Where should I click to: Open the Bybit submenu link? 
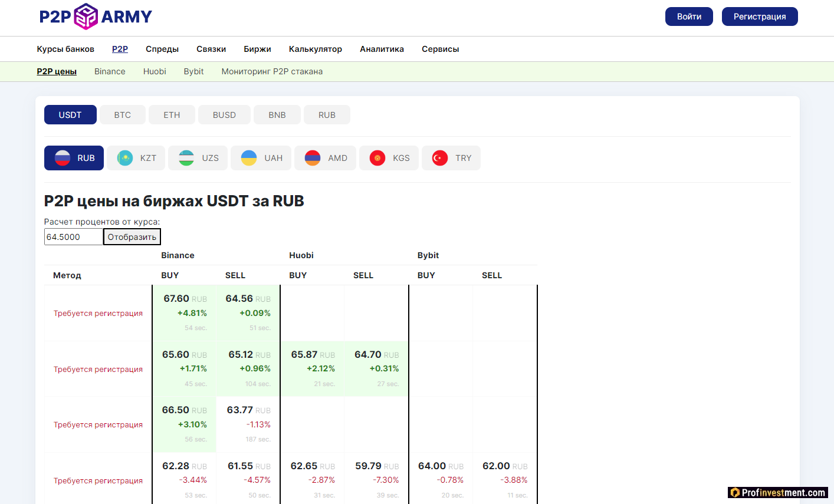coord(193,71)
